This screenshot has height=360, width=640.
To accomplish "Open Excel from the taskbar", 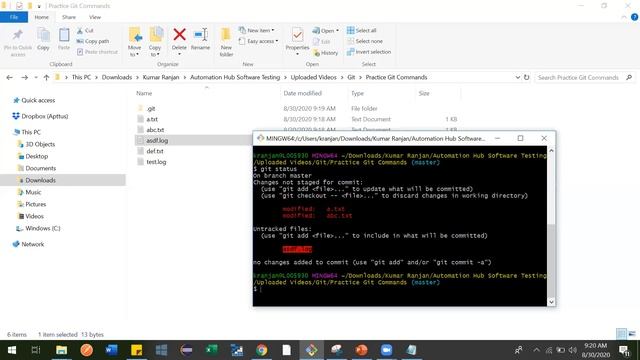I will [x=211, y=350].
